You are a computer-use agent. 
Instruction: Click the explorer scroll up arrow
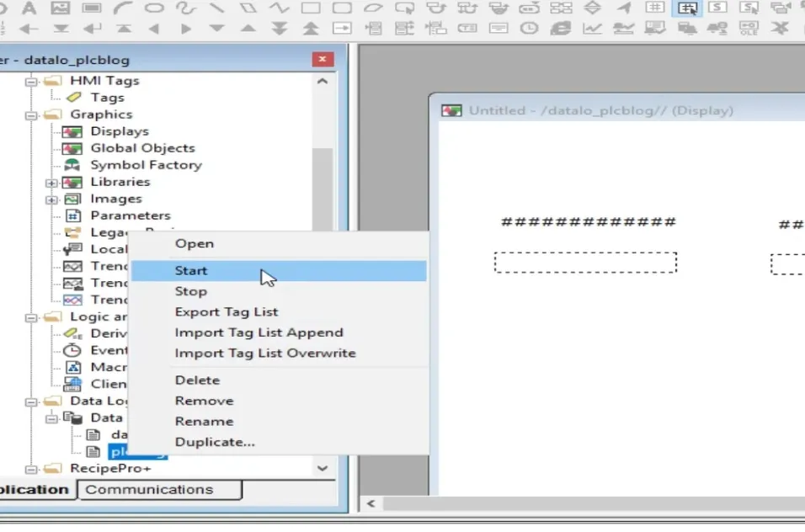(x=323, y=81)
